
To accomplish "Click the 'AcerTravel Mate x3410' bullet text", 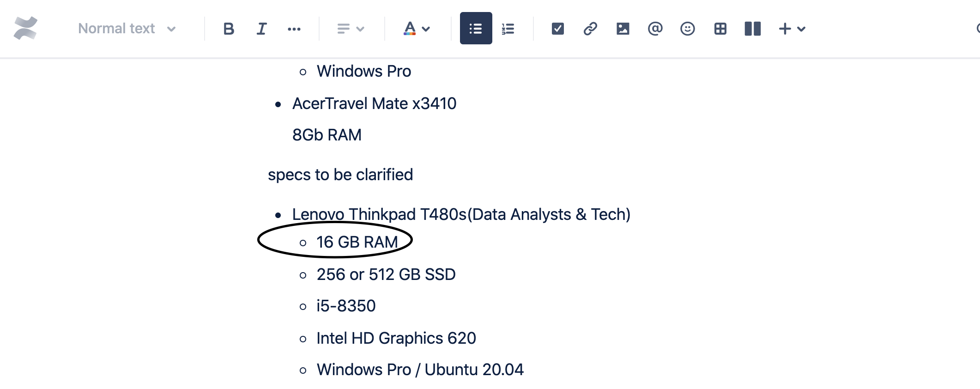I will (x=374, y=103).
